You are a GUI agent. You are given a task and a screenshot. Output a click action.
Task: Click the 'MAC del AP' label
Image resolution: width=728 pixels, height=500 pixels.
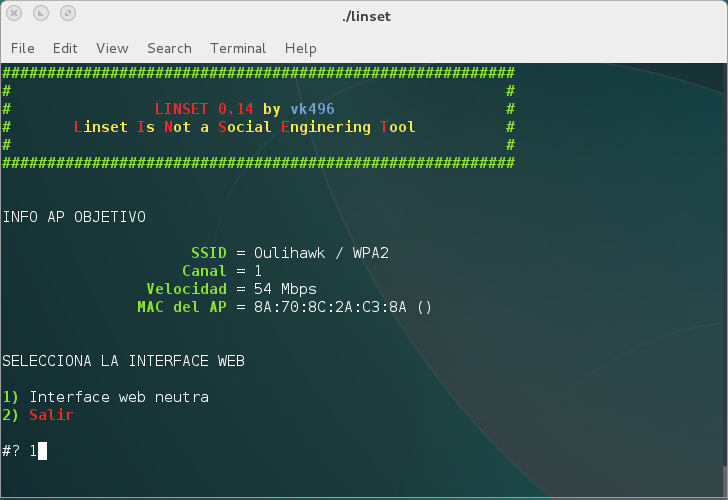point(182,307)
